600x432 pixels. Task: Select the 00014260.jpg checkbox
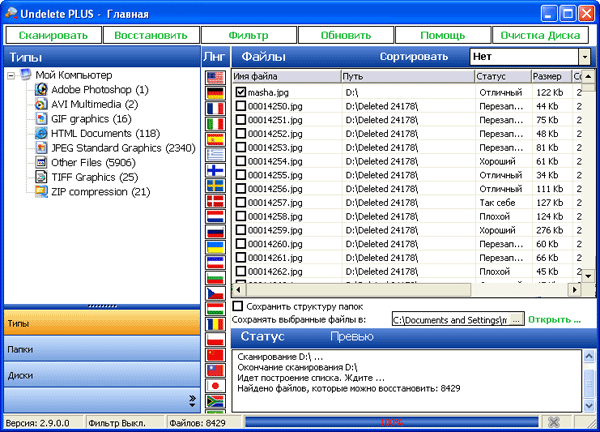click(x=240, y=243)
